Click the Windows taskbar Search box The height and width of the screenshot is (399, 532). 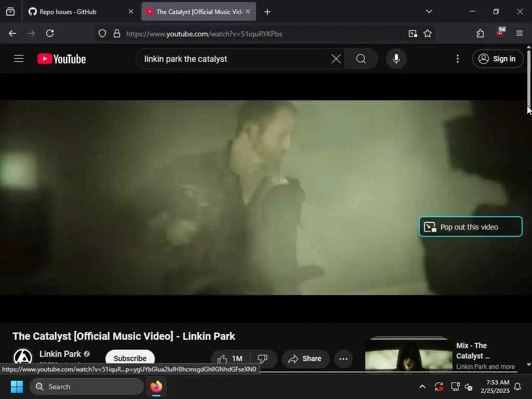pos(87,387)
